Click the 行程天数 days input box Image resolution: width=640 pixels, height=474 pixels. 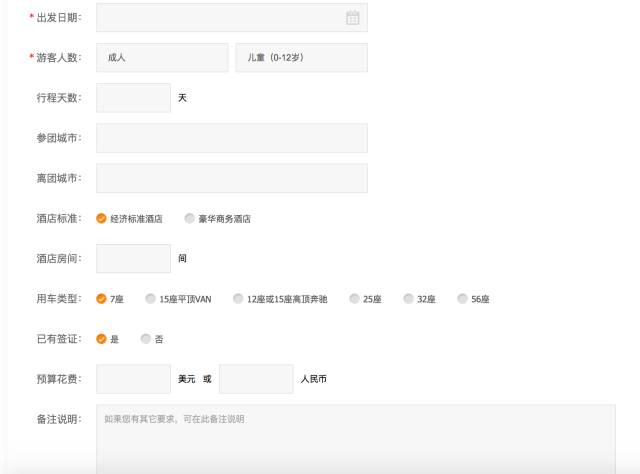[133, 98]
